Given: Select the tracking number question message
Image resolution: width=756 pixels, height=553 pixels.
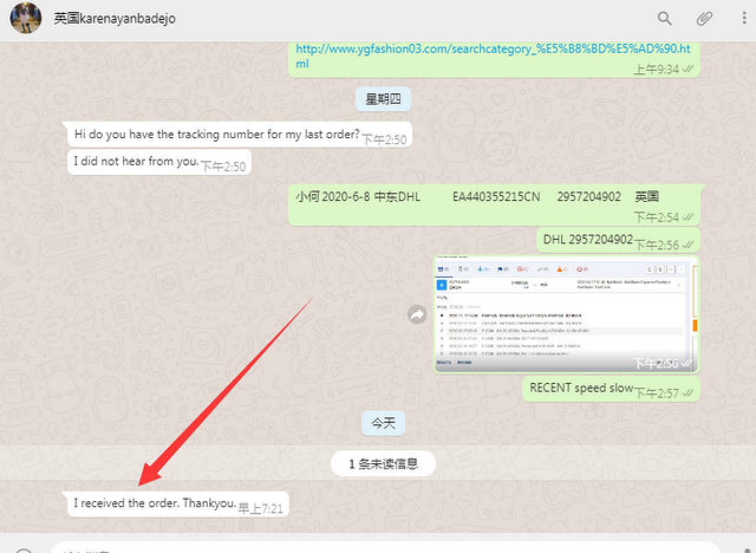Looking at the screenshot, I should click(x=217, y=135).
